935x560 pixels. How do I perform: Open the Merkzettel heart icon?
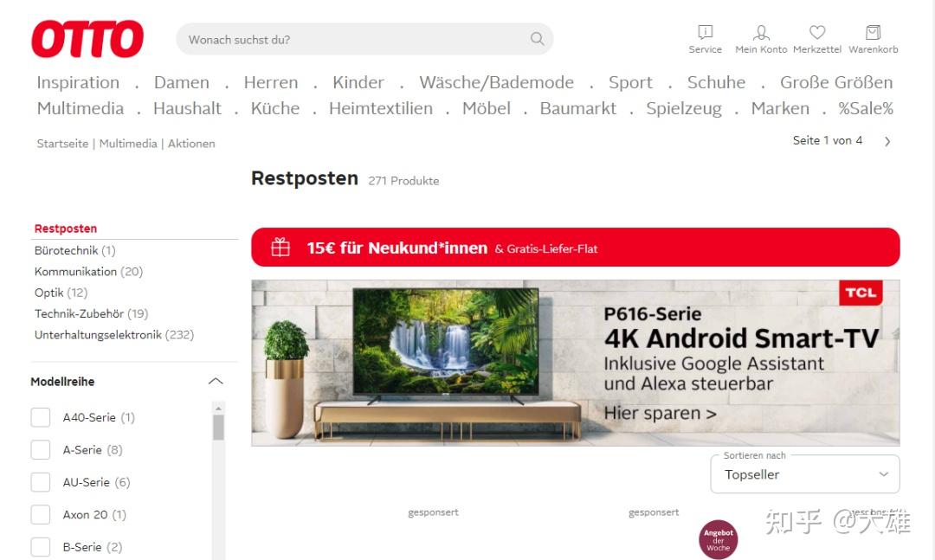click(817, 32)
